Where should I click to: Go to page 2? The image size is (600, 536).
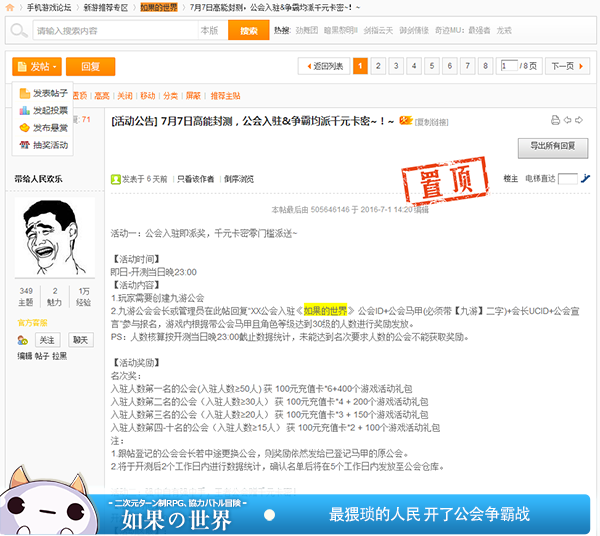tap(378, 66)
